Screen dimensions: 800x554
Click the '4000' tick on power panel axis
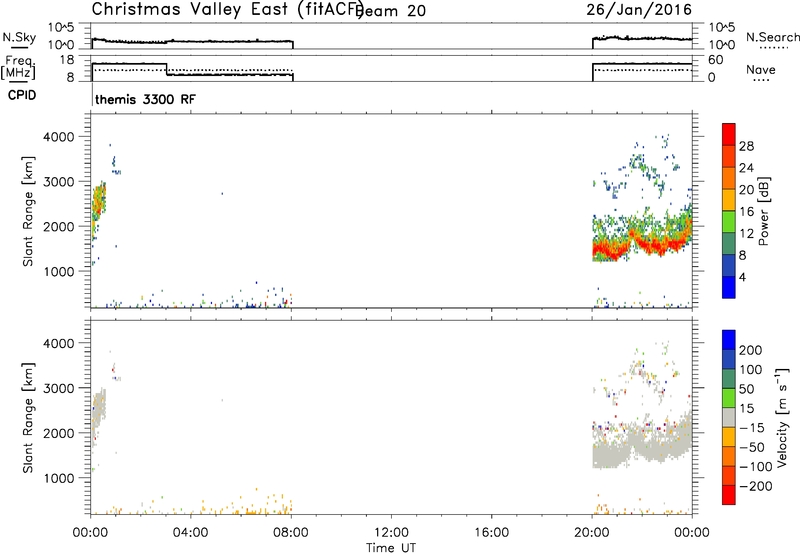(59, 137)
